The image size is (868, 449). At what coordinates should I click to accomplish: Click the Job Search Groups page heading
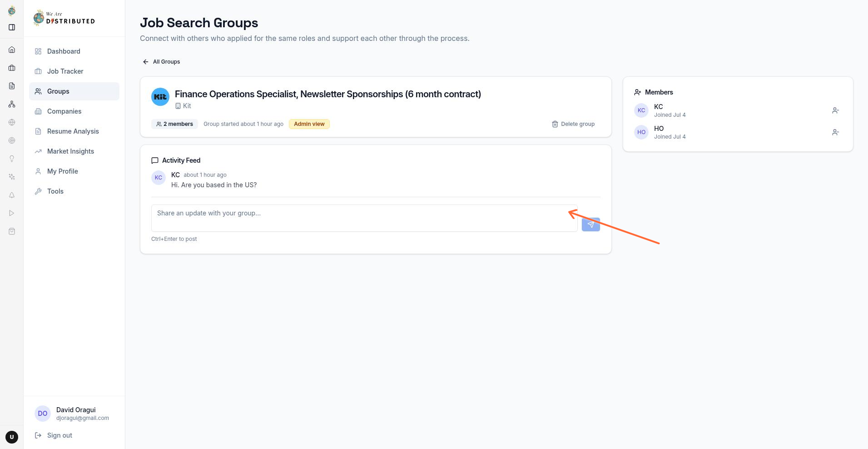pyautogui.click(x=199, y=23)
